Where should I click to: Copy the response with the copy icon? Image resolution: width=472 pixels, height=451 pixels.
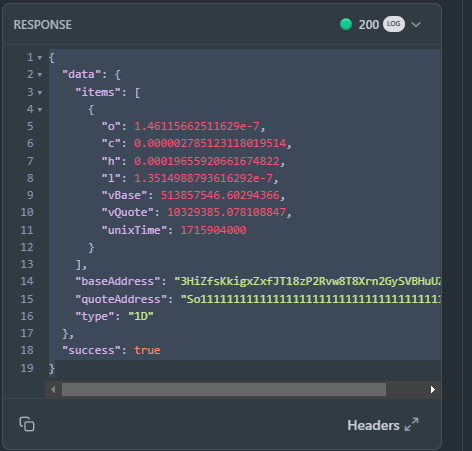click(x=27, y=424)
